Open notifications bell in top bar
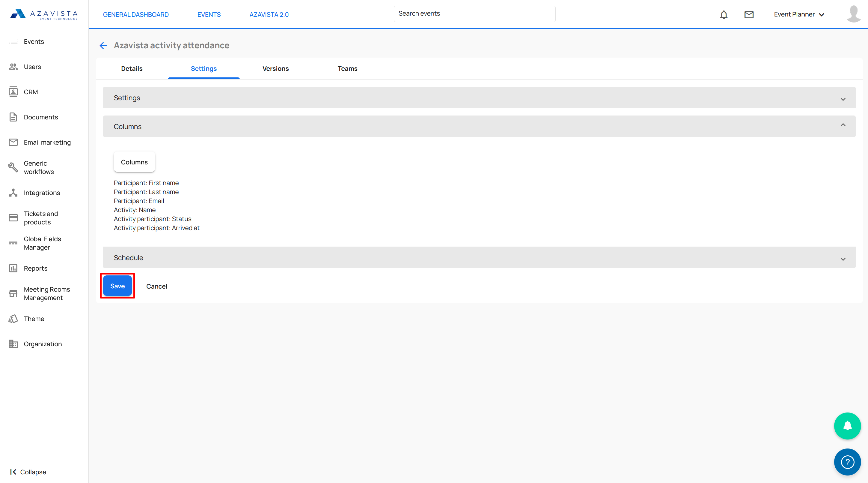This screenshot has height=483, width=868. tap(724, 14)
